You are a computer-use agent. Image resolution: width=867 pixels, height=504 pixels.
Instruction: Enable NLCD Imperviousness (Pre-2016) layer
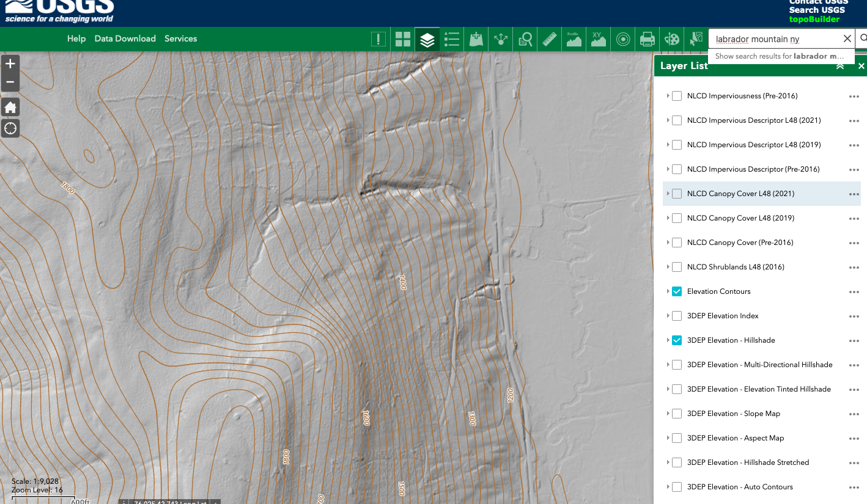677,96
